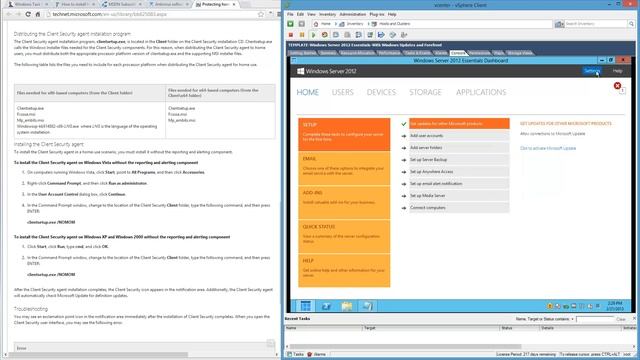Select the ADD-INS tile
This screenshot has height=360, width=640.
pos(344,202)
